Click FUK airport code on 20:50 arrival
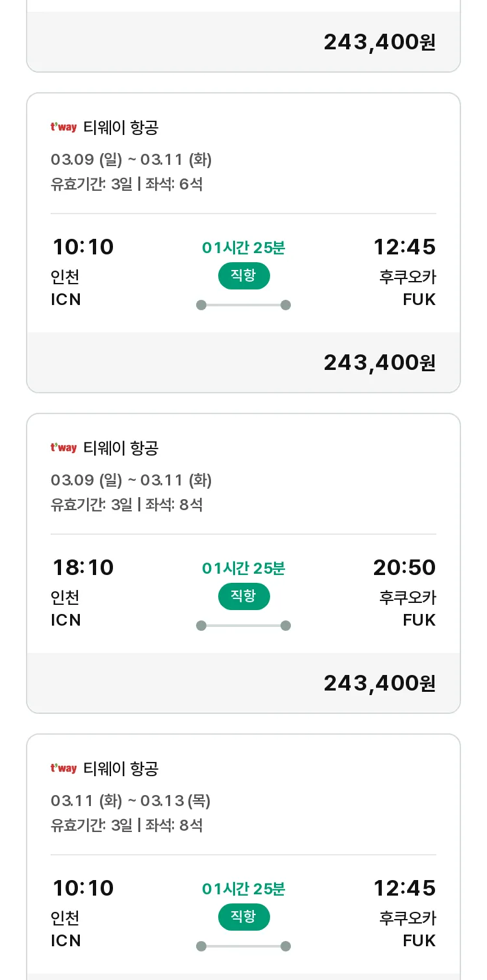The width and height of the screenshot is (487, 980). point(419,620)
